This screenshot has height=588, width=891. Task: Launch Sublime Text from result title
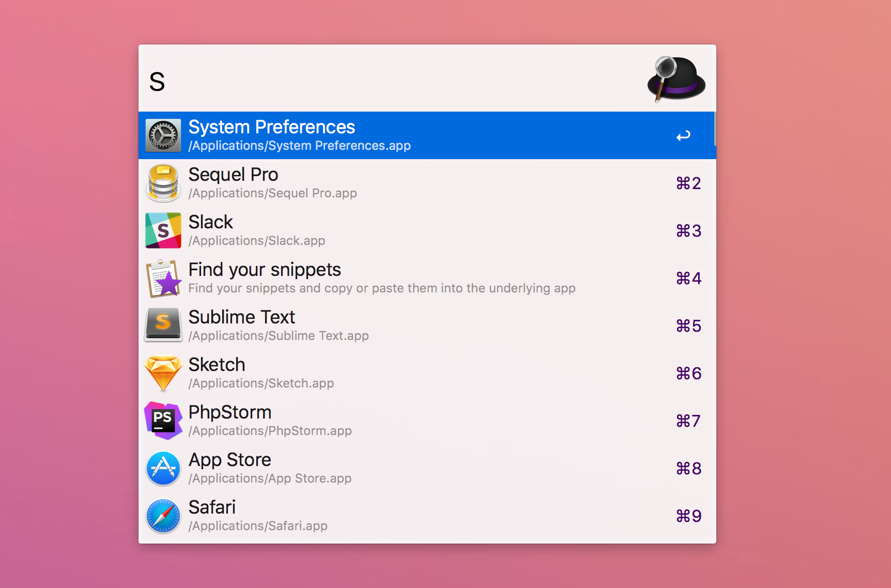[x=242, y=317]
